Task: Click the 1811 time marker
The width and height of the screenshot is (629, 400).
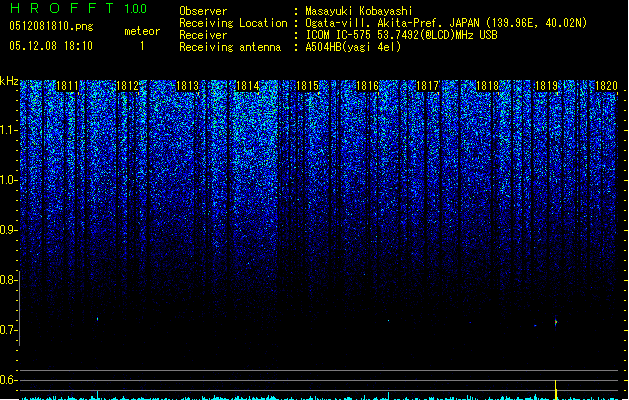Action: (67, 86)
